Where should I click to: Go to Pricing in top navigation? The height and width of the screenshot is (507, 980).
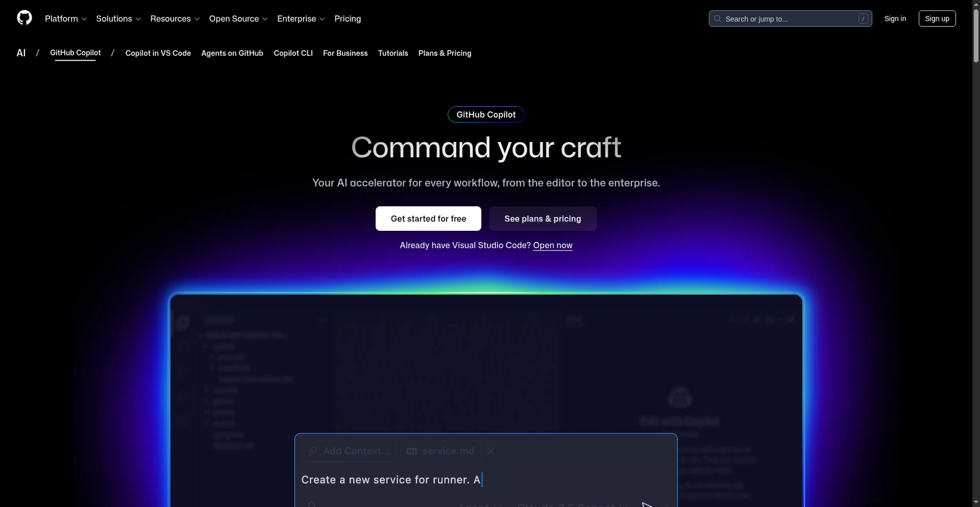coord(347,19)
